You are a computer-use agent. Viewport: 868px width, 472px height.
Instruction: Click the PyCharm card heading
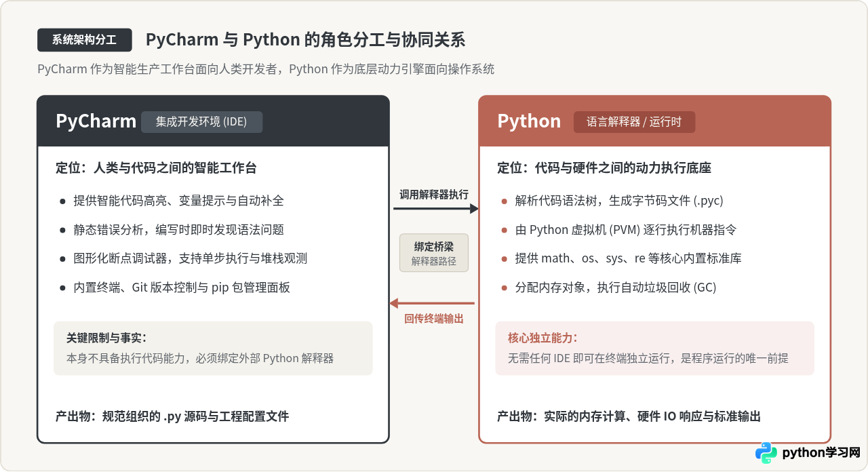coord(96,121)
